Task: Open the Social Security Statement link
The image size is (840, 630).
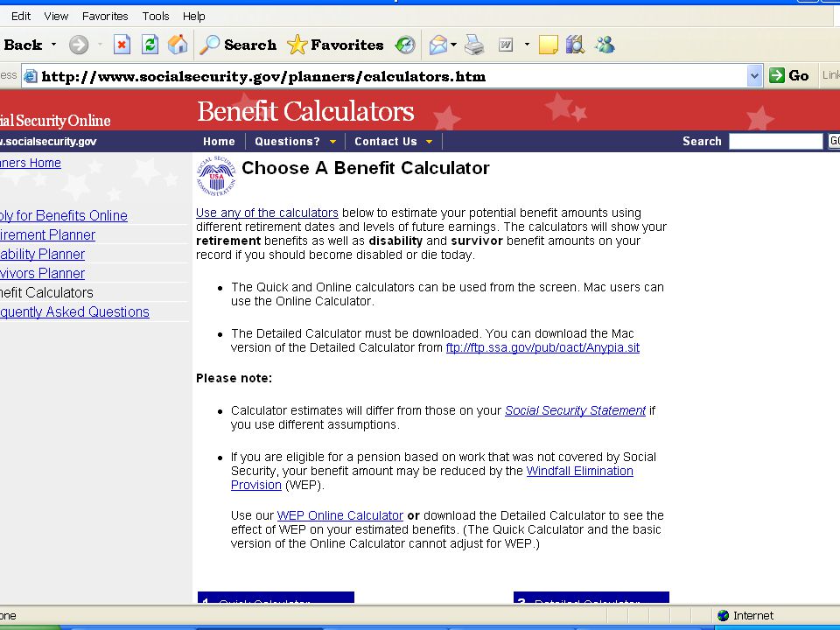Action: point(576,410)
